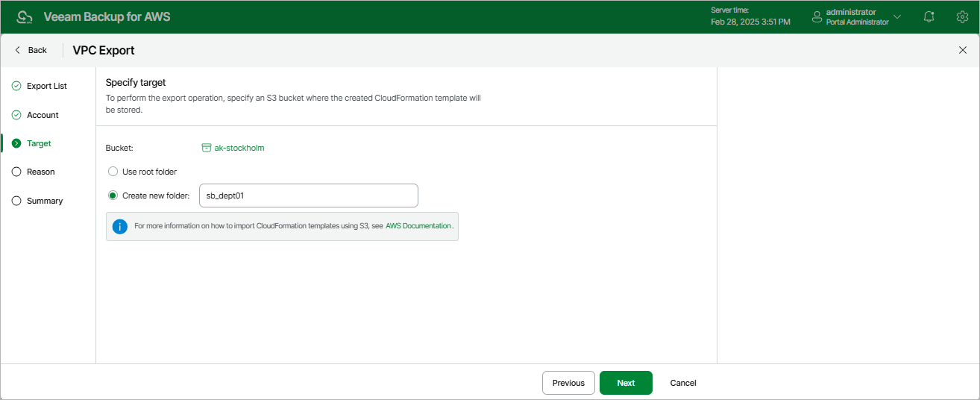Click the administrator user avatar icon

click(817, 16)
